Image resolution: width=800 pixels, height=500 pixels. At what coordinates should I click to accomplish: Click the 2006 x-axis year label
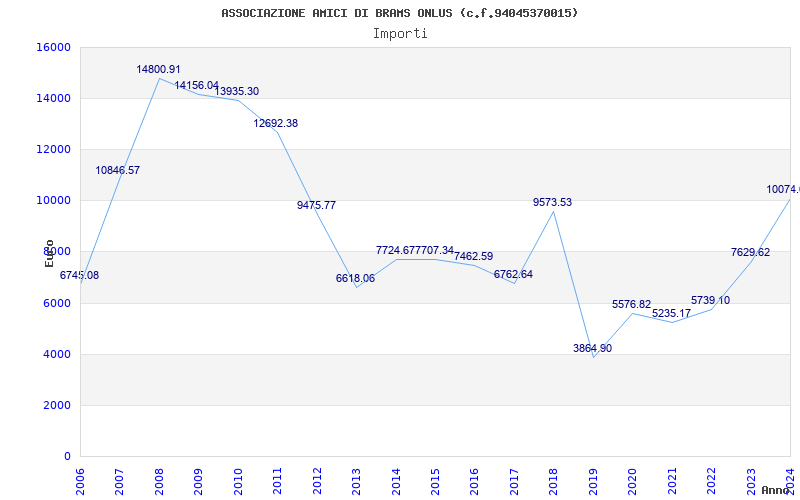80,481
